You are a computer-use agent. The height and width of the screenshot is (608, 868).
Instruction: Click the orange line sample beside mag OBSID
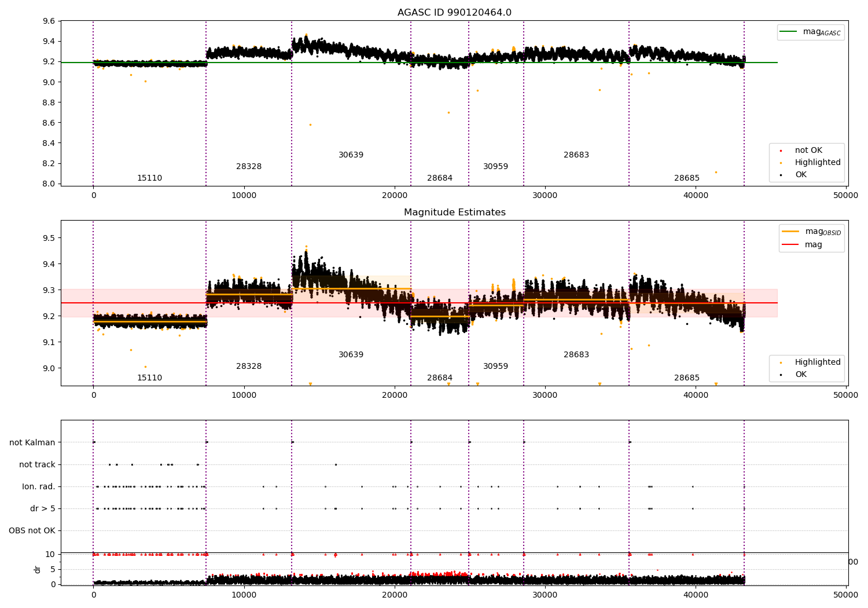790,231
